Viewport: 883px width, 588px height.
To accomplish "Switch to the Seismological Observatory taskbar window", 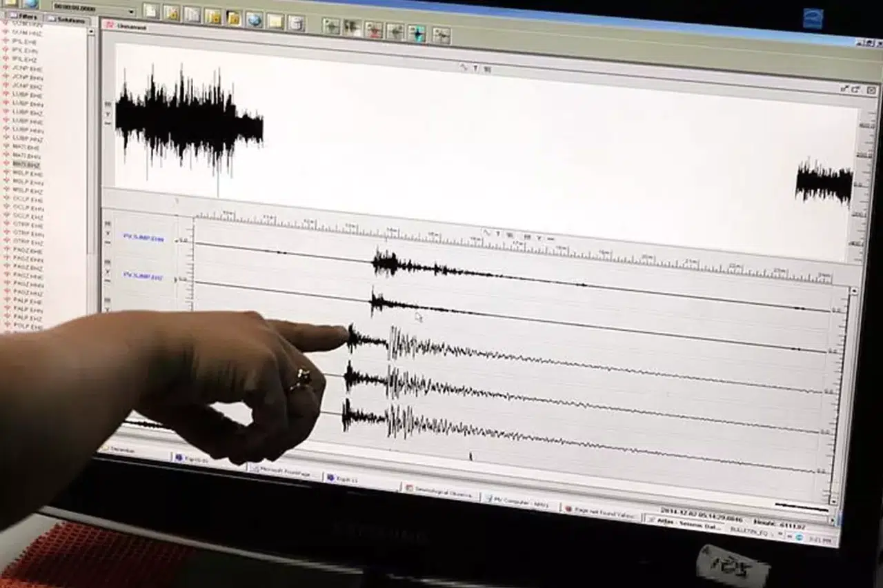I will point(439,492).
